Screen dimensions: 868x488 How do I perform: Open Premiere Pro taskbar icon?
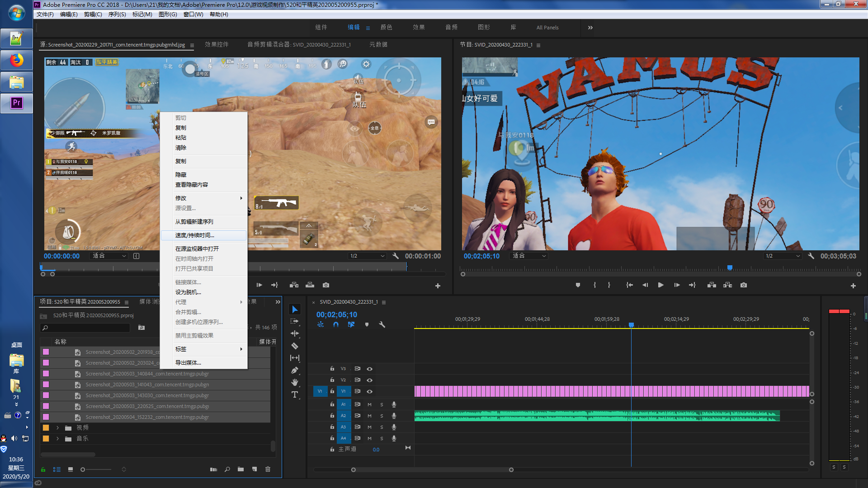(17, 103)
